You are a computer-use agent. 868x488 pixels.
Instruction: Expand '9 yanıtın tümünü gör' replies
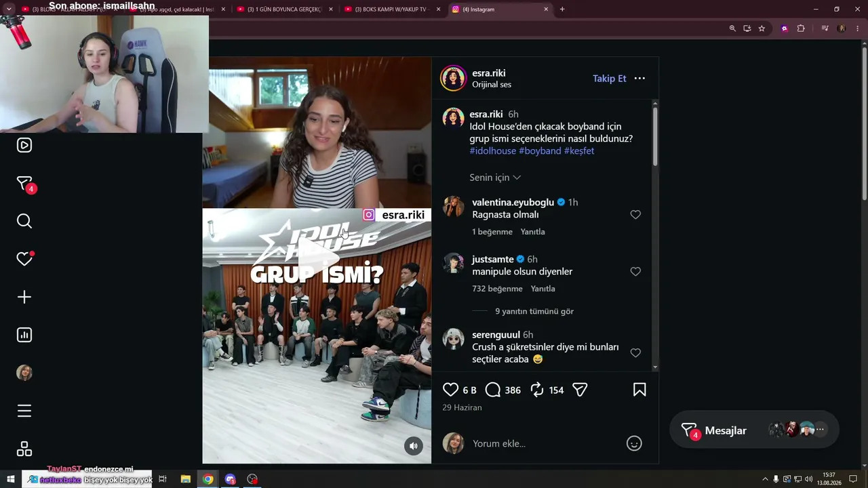point(534,311)
